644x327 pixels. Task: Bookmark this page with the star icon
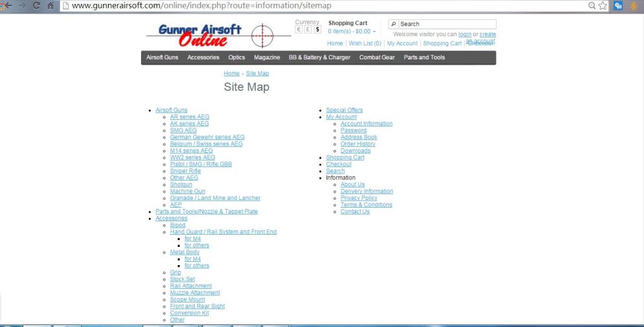603,5
